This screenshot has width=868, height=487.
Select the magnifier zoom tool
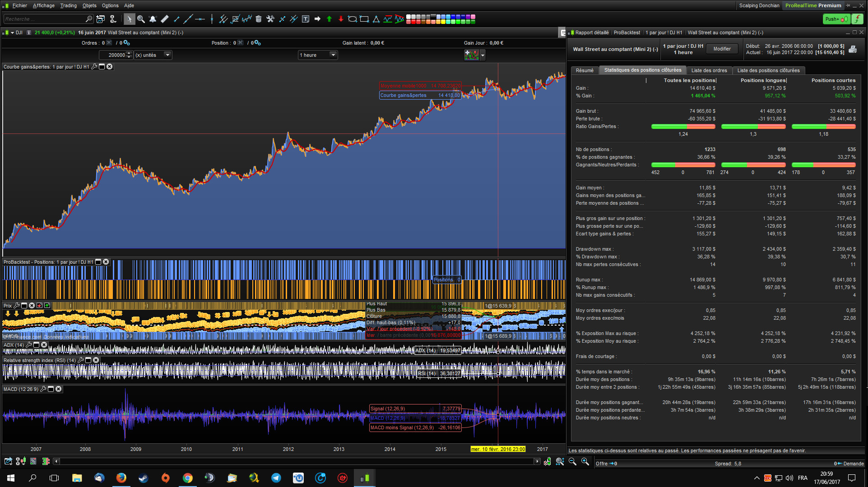[141, 19]
